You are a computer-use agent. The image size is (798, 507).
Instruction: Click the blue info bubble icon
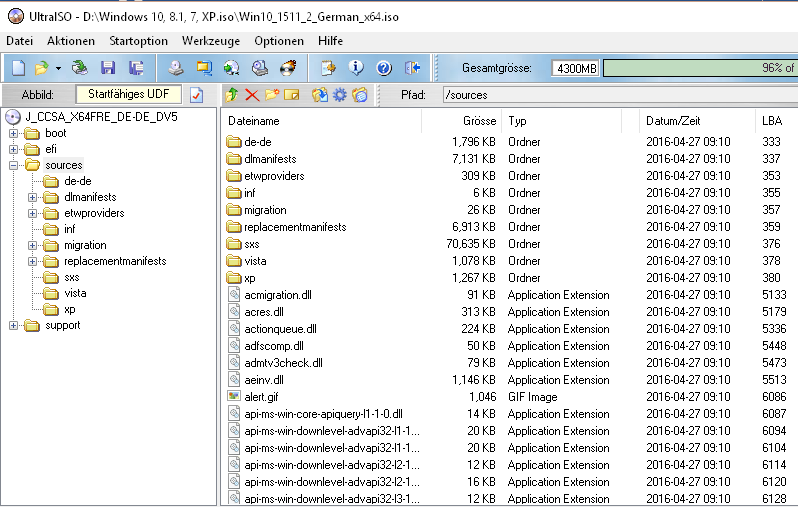(x=356, y=68)
